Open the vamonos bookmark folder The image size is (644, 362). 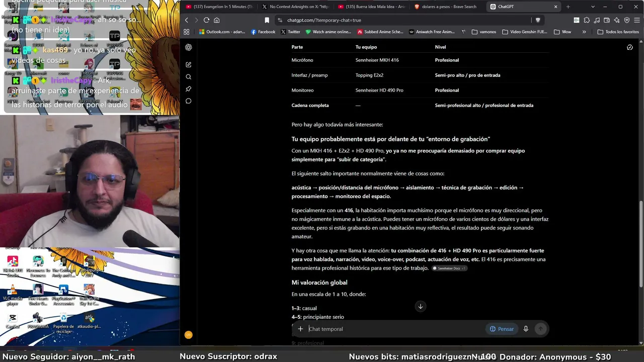(x=484, y=32)
